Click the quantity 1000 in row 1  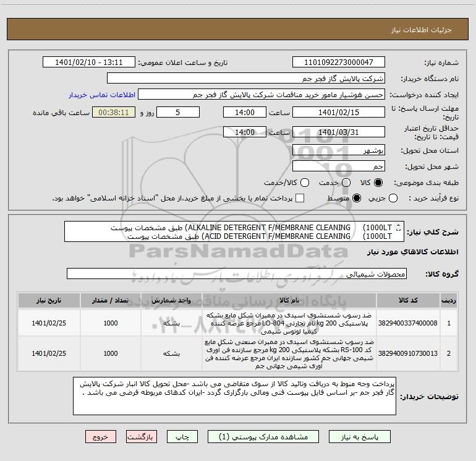111,323
